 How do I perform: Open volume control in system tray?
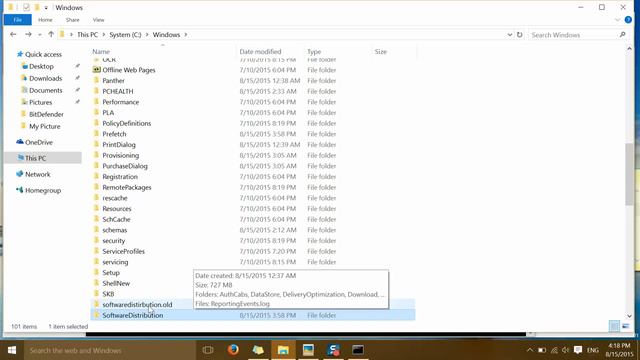pos(565,350)
